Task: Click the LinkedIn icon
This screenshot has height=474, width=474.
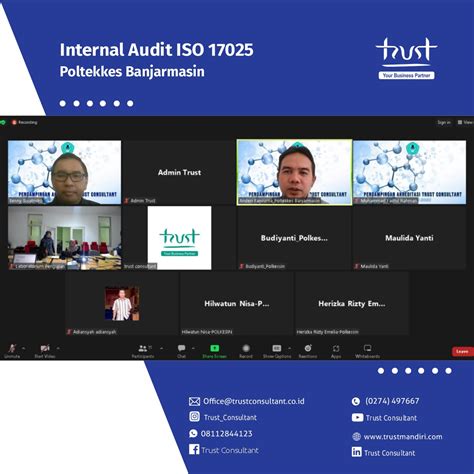Action: tap(357, 452)
